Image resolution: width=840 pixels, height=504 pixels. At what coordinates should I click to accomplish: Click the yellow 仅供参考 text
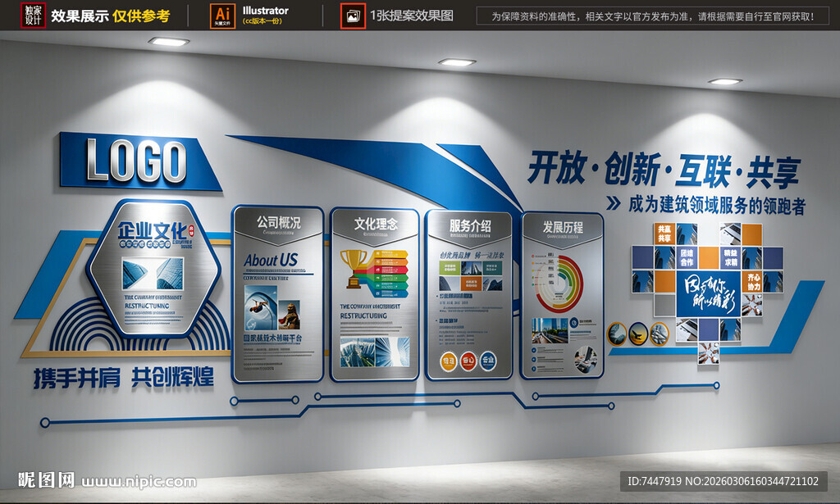141,16
